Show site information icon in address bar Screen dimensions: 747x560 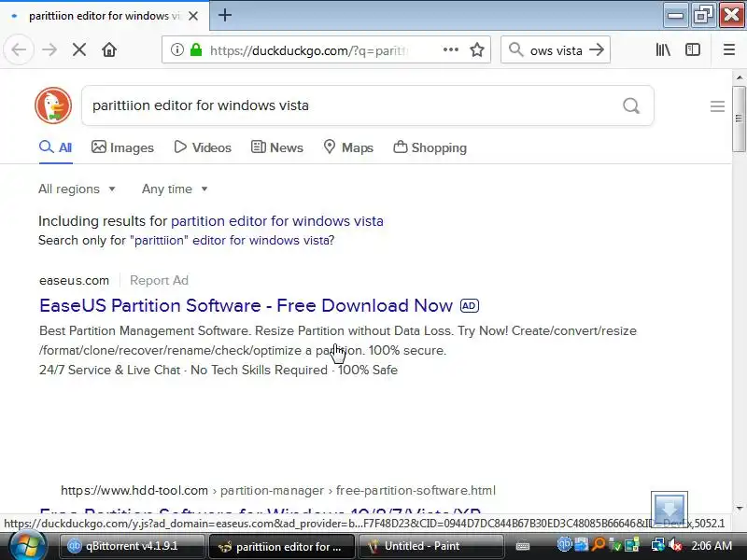(x=176, y=49)
